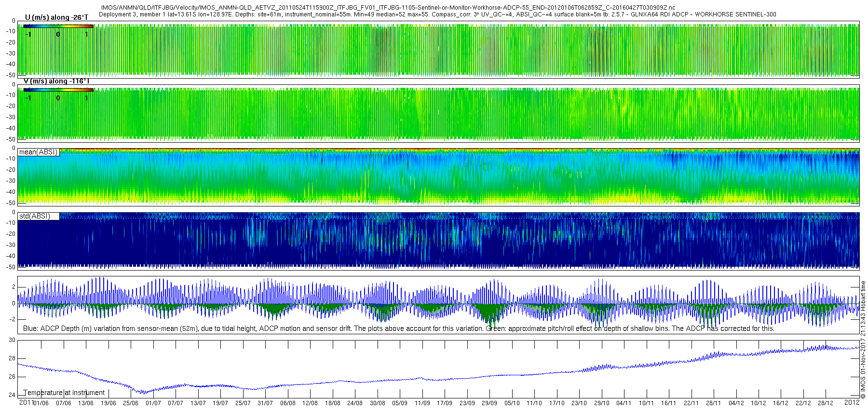Click the 26 tick on temperature axis

(12, 377)
